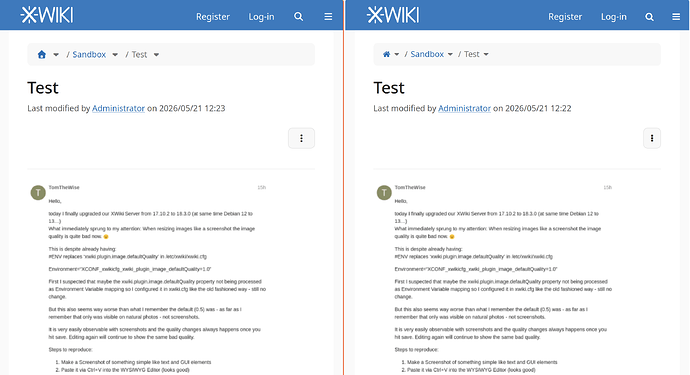The image size is (690, 375).
Task: Click the date 2026/05/21 12:22 in right window
Action: [x=538, y=108]
